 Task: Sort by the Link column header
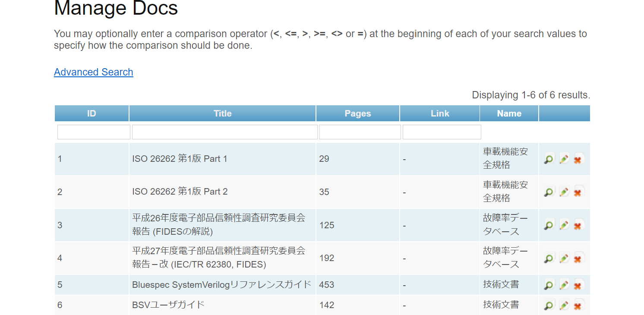click(440, 113)
